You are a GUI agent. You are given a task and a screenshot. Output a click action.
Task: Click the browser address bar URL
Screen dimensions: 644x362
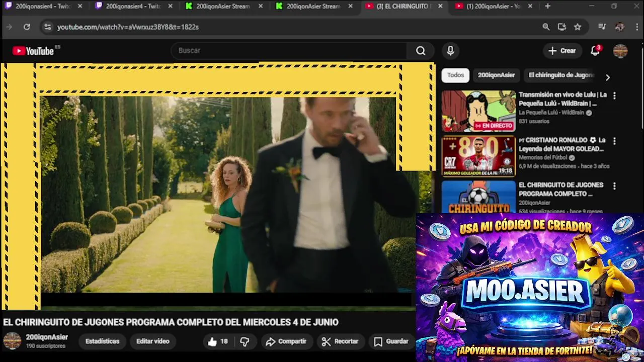tap(128, 27)
